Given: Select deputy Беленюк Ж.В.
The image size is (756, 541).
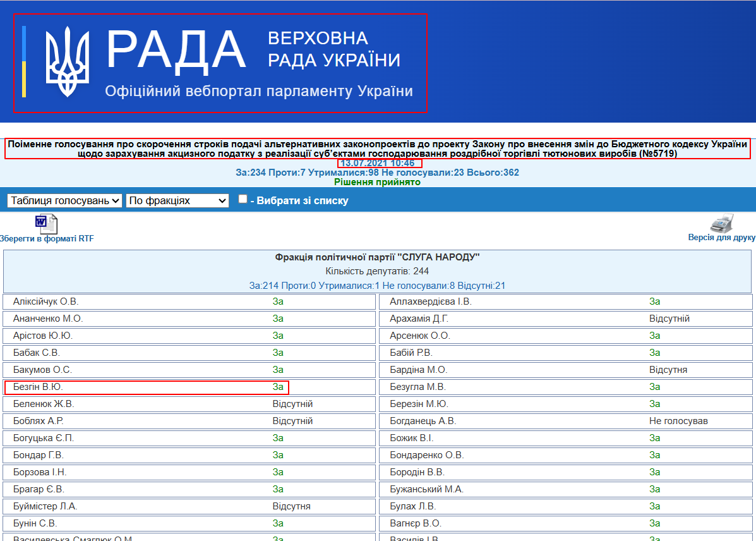Looking at the screenshot, I should pos(44,404).
